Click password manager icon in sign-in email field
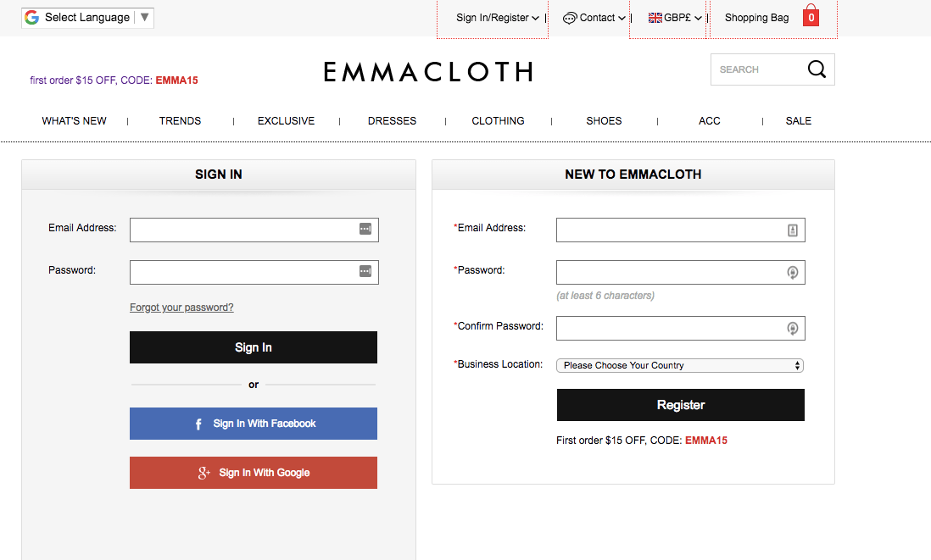This screenshot has width=931, height=560. 365,229
